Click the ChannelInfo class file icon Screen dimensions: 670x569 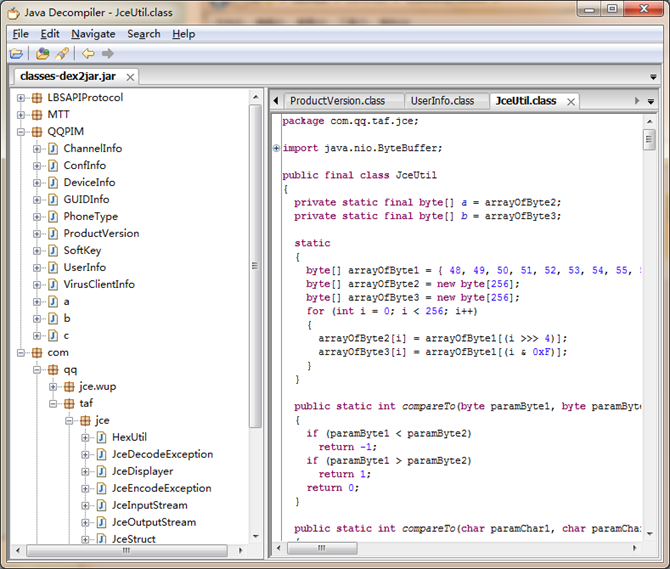(x=53, y=149)
